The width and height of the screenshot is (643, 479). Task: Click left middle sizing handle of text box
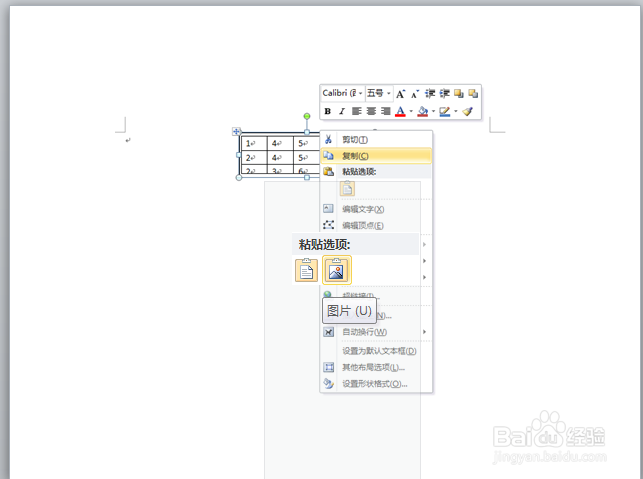tap(239, 155)
